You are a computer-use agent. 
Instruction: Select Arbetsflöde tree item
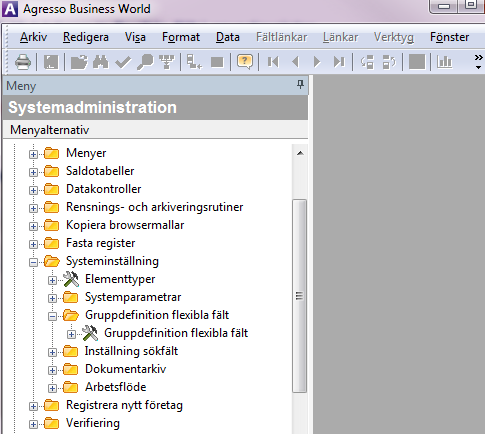click(115, 387)
